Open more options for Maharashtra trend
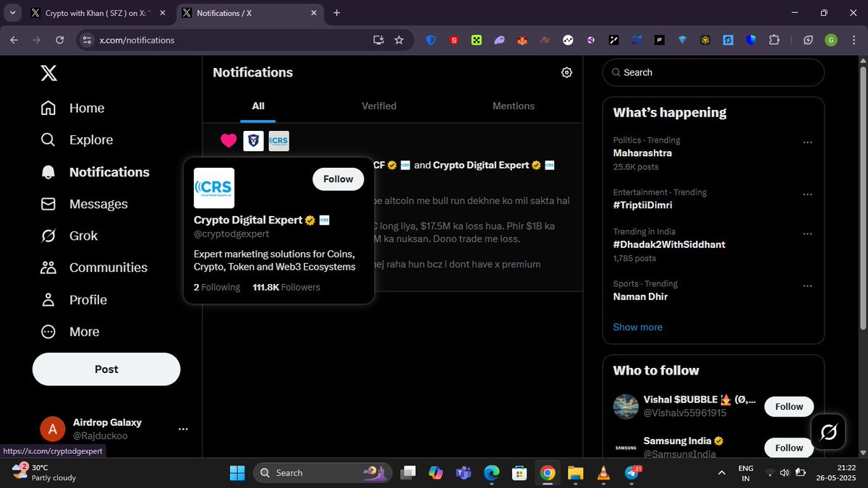Image resolution: width=868 pixels, height=488 pixels. [x=808, y=142]
